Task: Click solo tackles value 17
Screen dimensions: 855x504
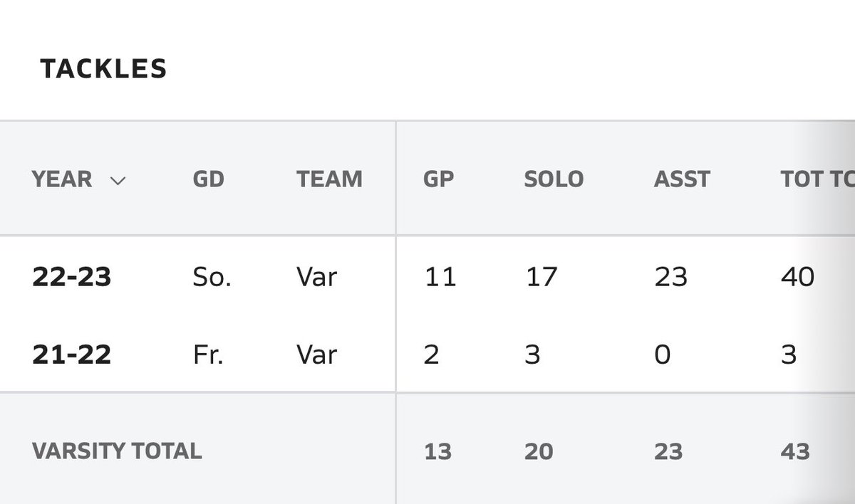Action: tap(540, 277)
